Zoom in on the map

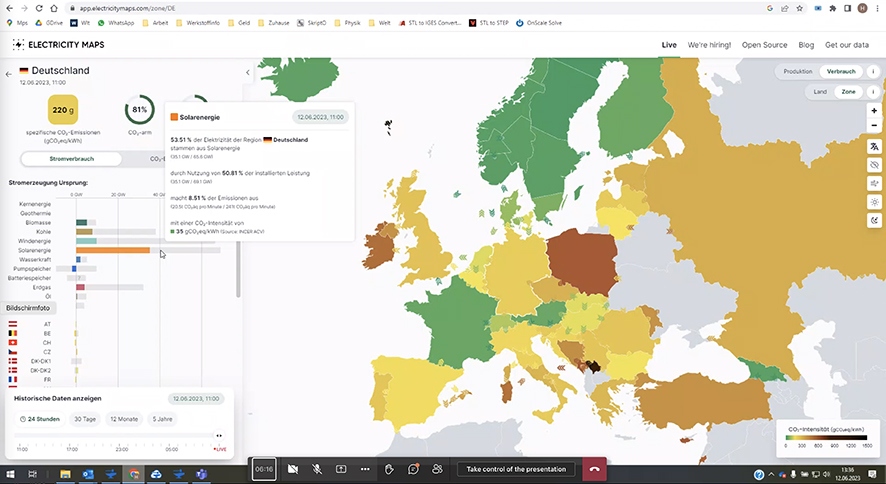(x=874, y=111)
